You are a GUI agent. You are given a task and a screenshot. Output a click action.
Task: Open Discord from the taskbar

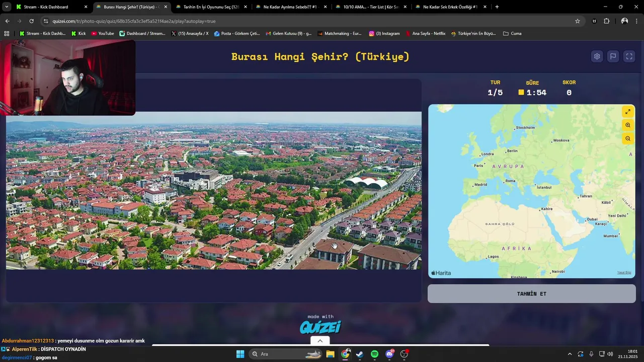(389, 354)
